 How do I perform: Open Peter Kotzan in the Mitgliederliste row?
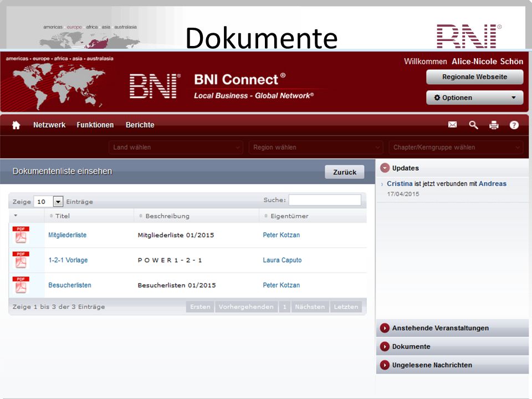282,235
